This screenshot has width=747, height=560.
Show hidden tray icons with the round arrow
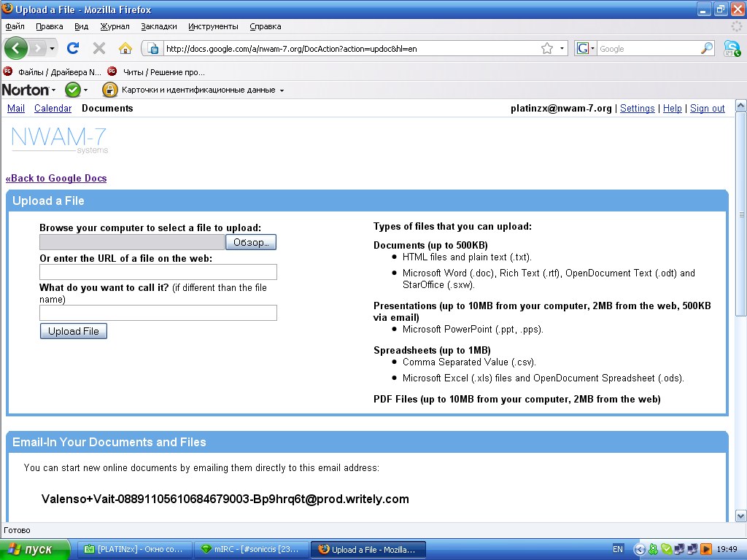640,549
